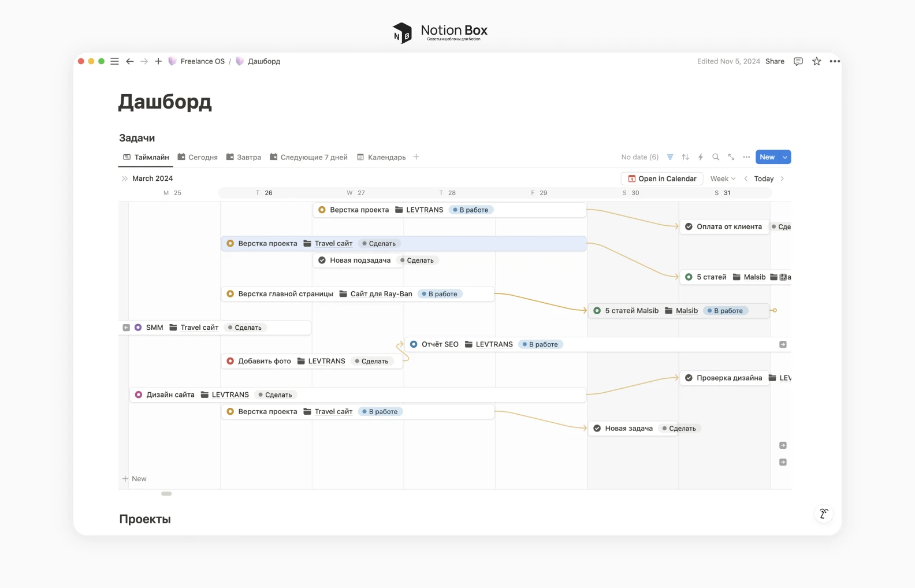Toggle the Проверка дизайна task checkmark

[689, 378]
